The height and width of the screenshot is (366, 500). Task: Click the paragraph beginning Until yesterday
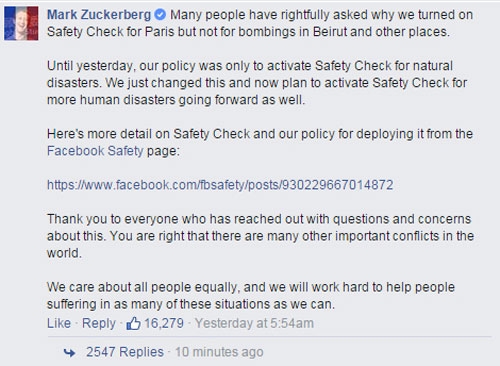(257, 83)
